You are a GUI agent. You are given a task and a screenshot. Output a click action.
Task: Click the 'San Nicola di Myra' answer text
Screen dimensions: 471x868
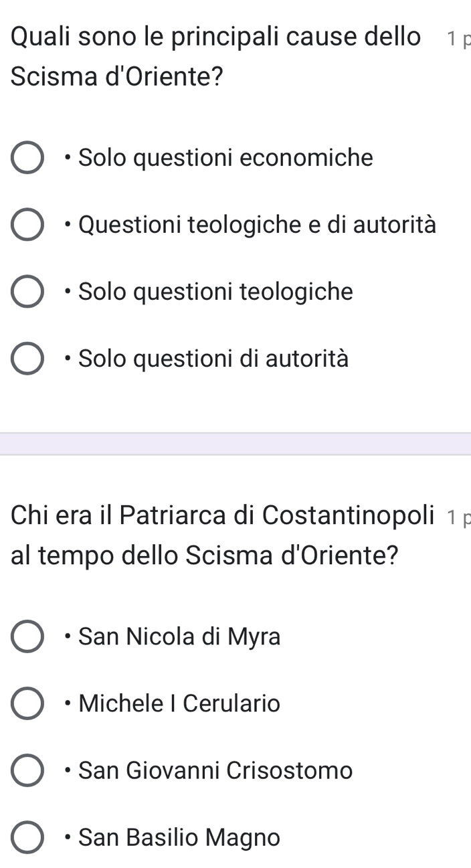tap(179, 636)
